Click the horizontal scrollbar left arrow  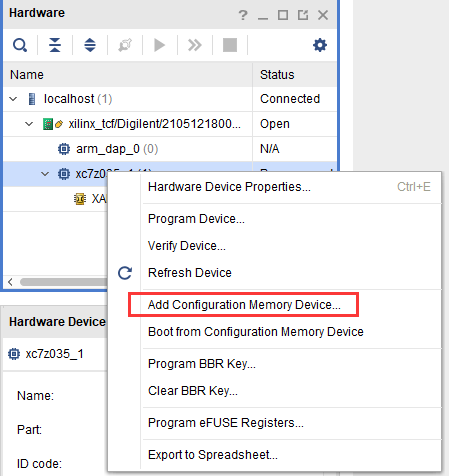pyautogui.click(x=10, y=282)
